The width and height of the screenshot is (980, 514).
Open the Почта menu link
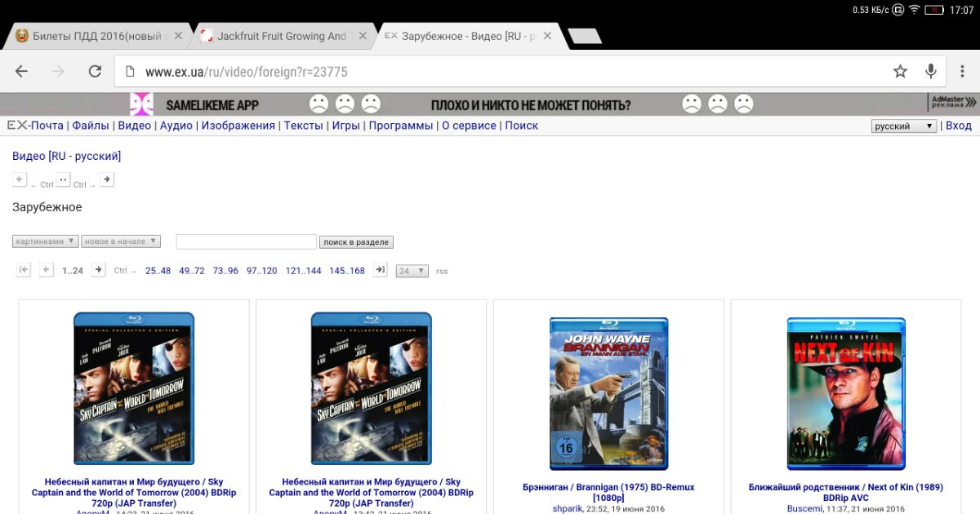[47, 126]
